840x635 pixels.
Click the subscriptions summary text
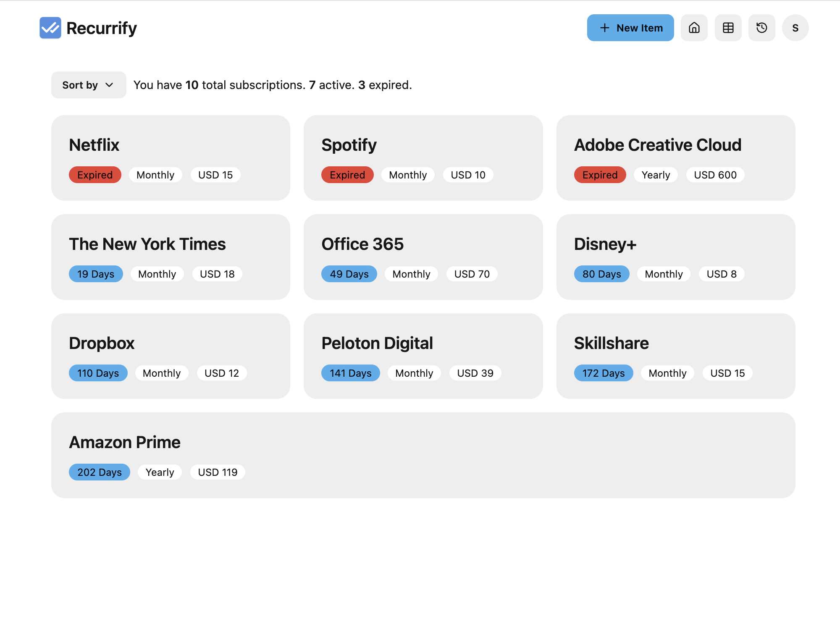point(273,85)
